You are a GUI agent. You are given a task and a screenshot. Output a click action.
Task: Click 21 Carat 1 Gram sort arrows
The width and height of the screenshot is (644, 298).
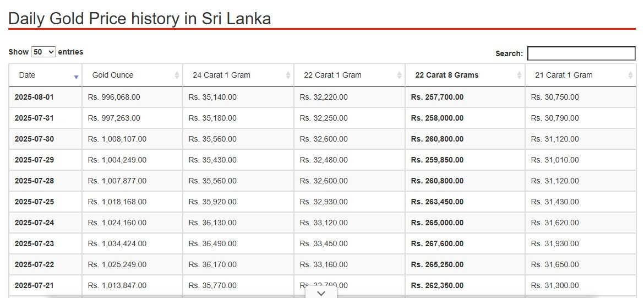(630, 75)
